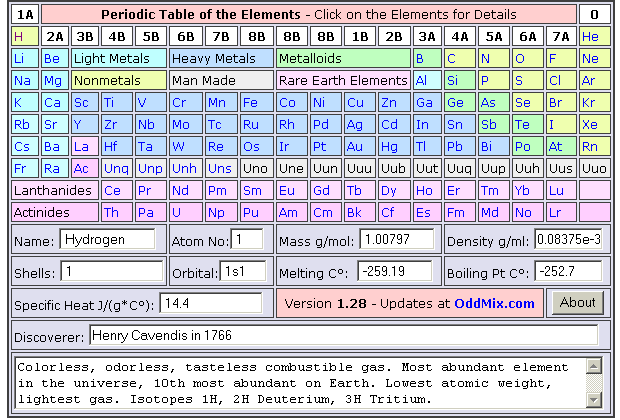Click the Silicon (Si) element
This screenshot has width=620, height=420.
tap(459, 81)
